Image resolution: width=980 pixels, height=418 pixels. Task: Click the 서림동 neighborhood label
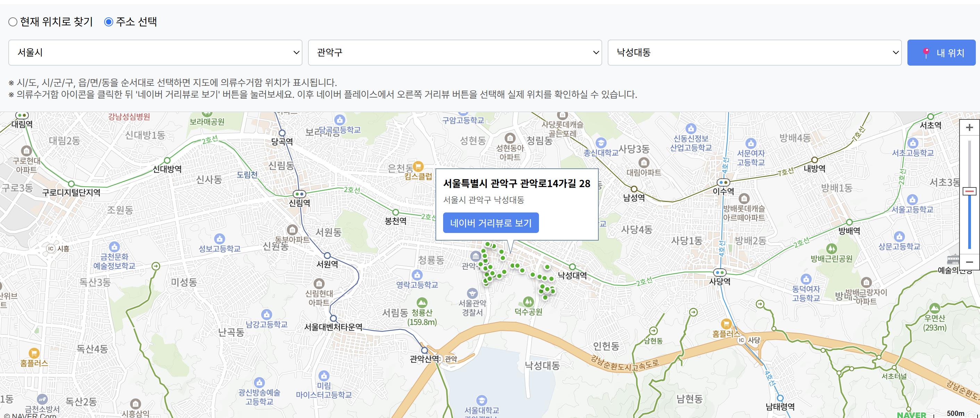[x=395, y=313]
